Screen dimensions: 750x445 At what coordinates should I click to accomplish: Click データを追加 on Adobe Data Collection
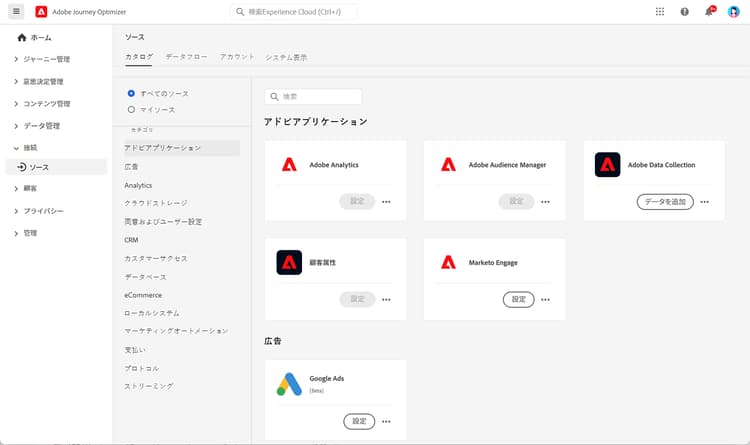coord(665,202)
